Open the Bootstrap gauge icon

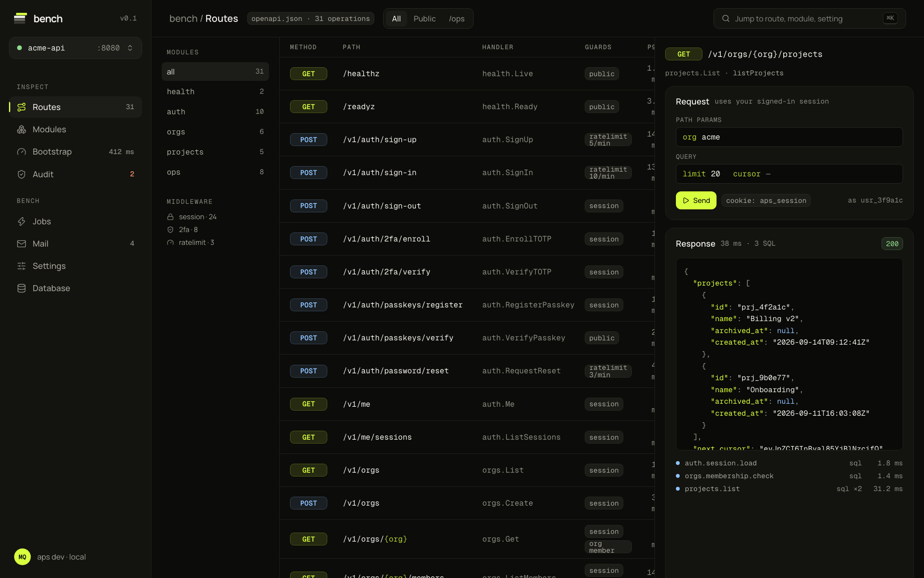tap(21, 152)
